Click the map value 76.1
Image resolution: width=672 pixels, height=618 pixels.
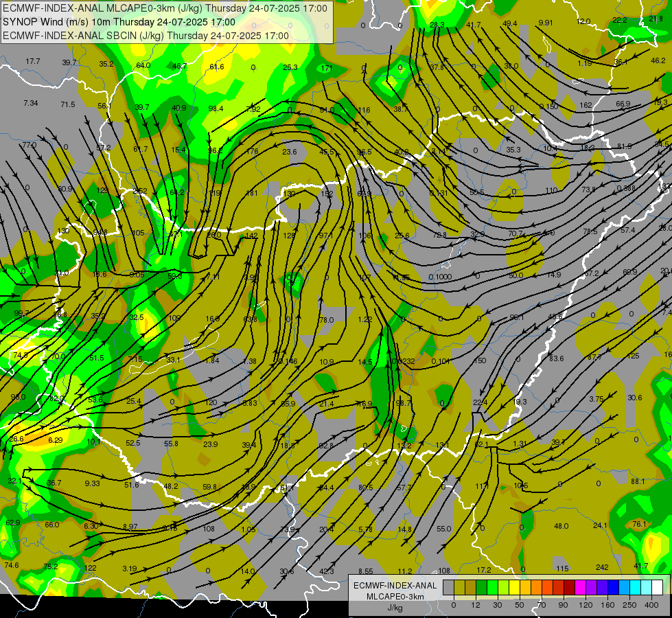[639, 524]
